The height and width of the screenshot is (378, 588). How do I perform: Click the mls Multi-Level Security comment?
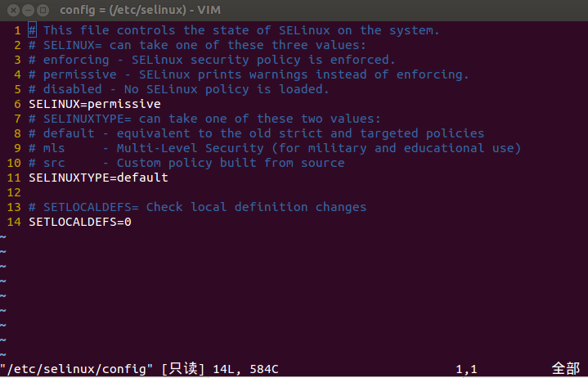coord(275,148)
